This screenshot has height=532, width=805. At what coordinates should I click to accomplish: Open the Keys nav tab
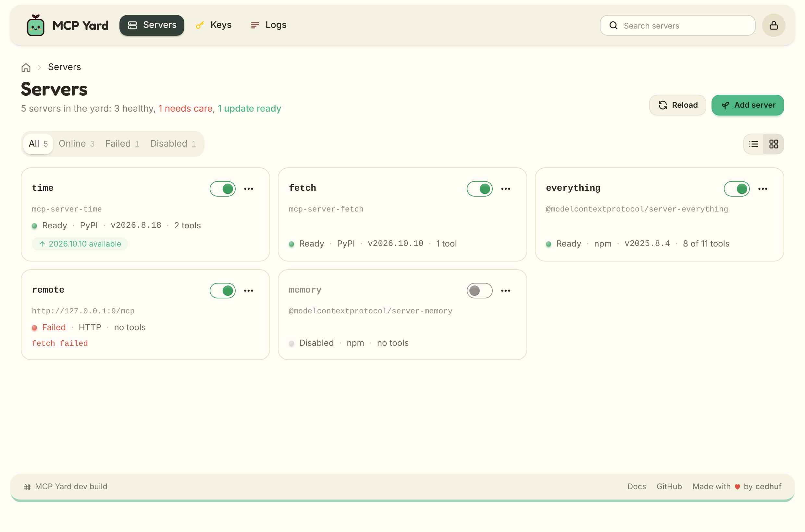[214, 25]
